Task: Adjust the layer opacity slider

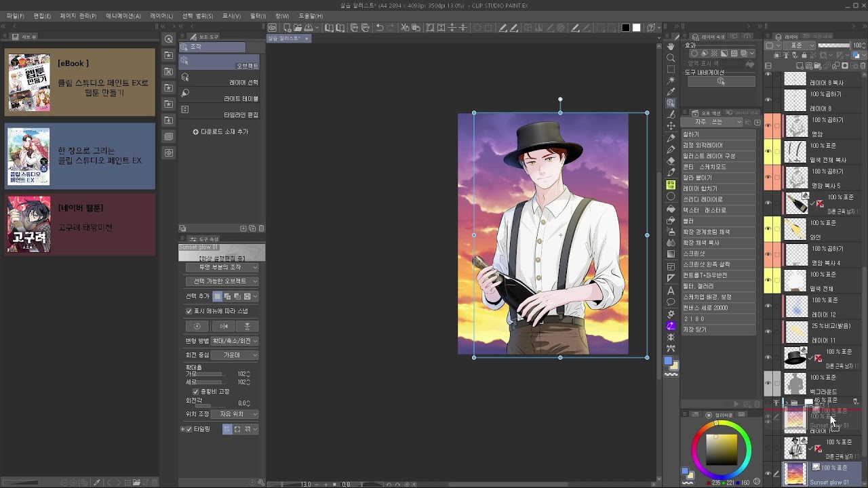Action: tap(833, 45)
